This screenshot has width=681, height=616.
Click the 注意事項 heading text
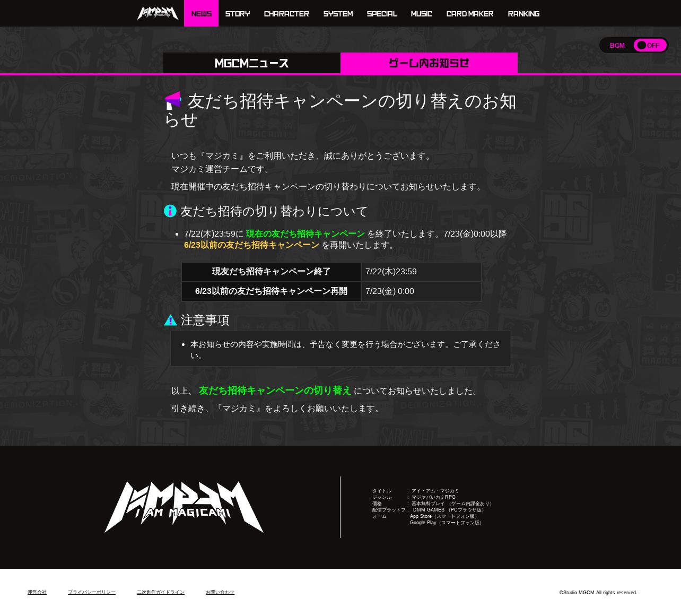pyautogui.click(x=205, y=320)
